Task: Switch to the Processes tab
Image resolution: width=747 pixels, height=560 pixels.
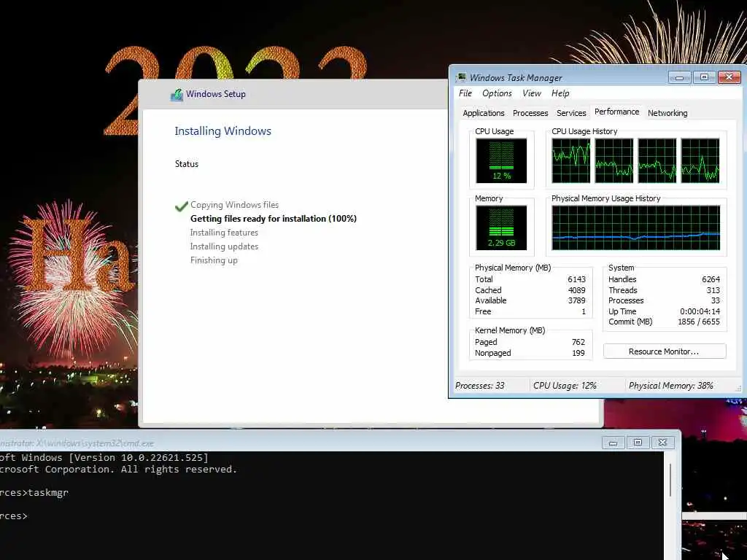Action: click(x=530, y=113)
